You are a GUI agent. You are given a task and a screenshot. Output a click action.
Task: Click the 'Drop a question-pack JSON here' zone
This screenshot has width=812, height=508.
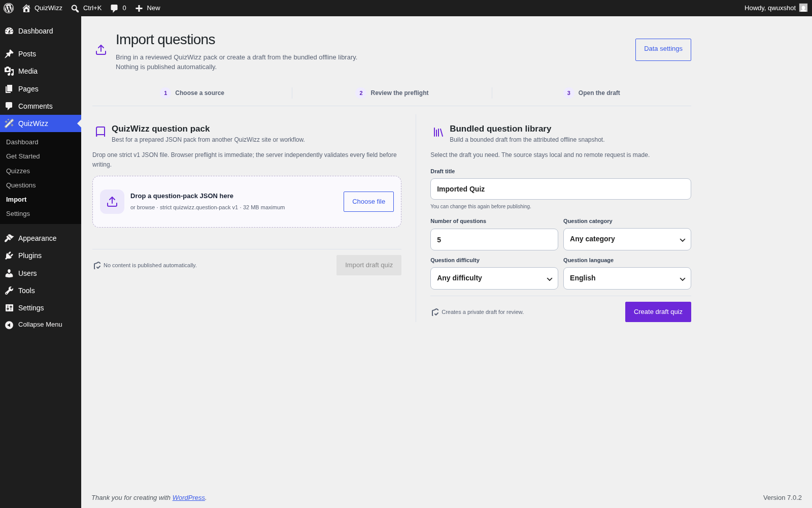(247, 202)
